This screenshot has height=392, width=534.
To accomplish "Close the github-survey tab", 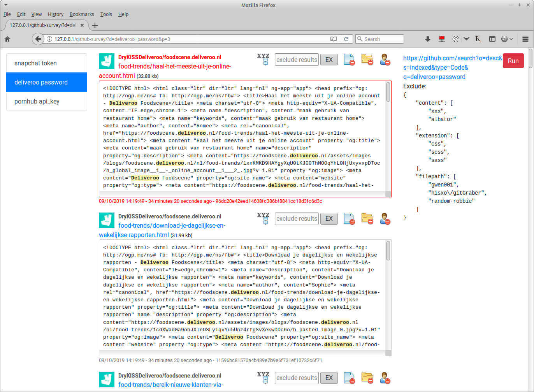I will pyautogui.click(x=82, y=25).
